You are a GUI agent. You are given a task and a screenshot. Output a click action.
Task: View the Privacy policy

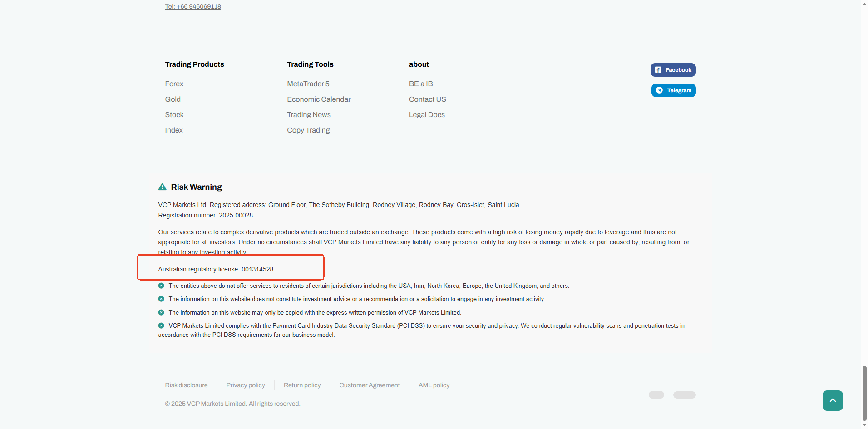click(246, 385)
